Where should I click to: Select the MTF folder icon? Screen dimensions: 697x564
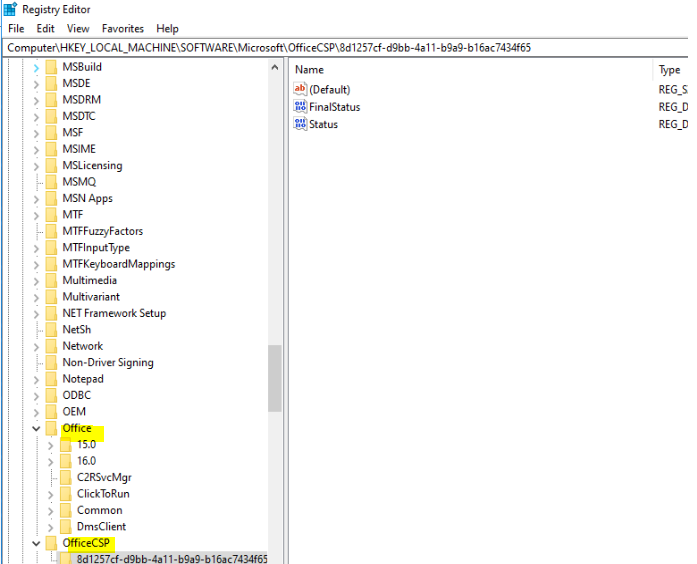52,215
